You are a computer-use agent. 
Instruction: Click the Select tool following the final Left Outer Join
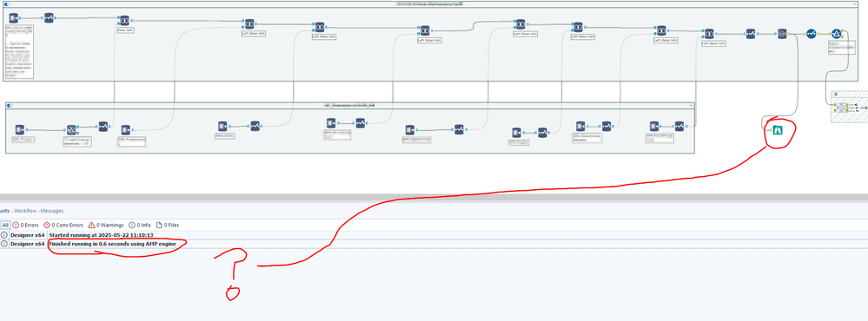(750, 34)
